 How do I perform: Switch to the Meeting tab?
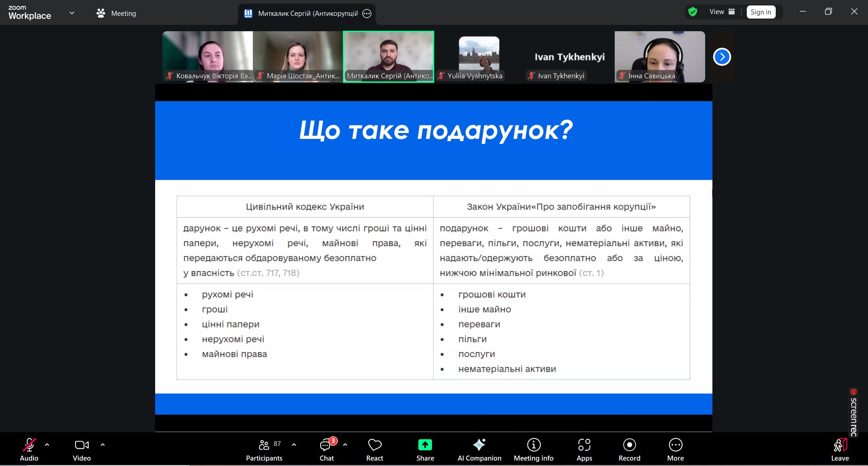click(x=116, y=14)
